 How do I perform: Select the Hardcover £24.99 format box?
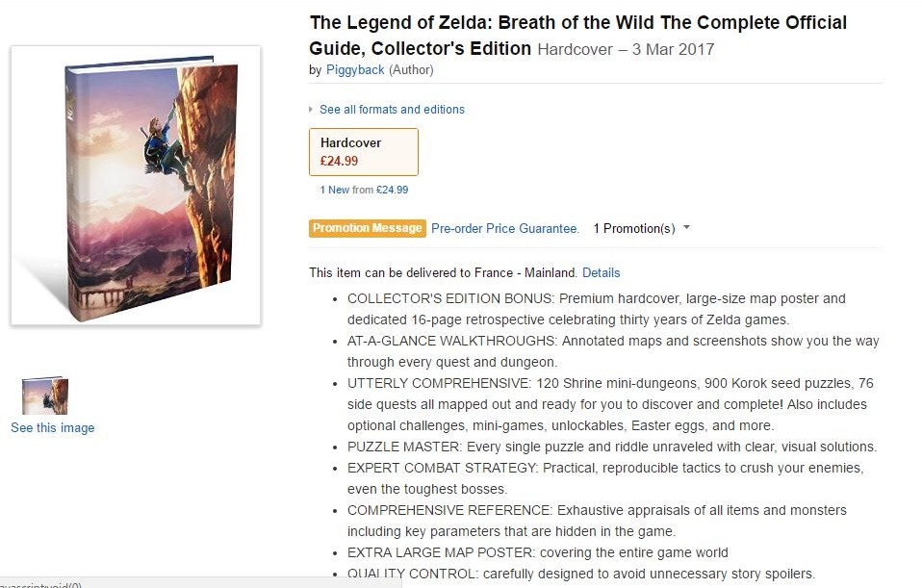[364, 152]
